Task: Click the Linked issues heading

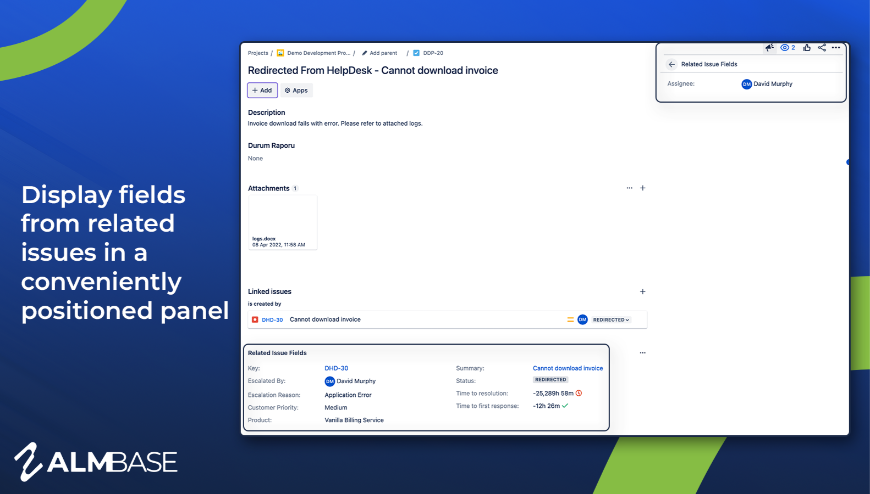Action: [x=269, y=291]
